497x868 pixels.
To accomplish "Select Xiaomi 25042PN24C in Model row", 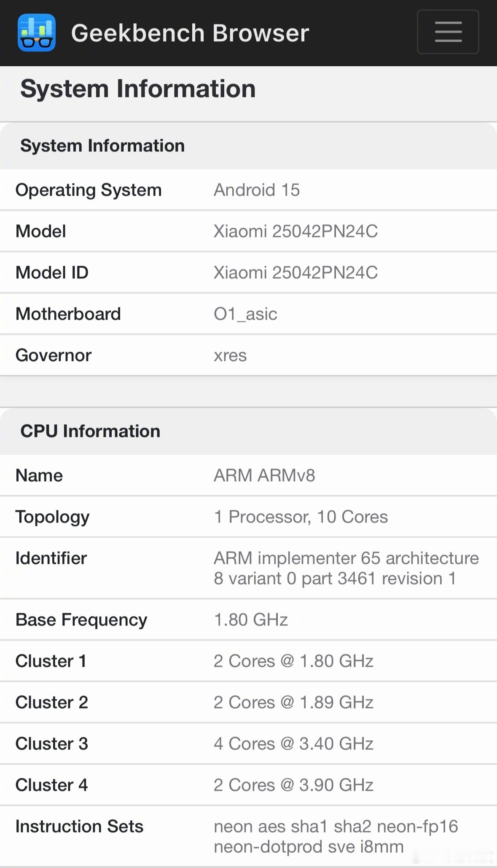I will [x=296, y=231].
